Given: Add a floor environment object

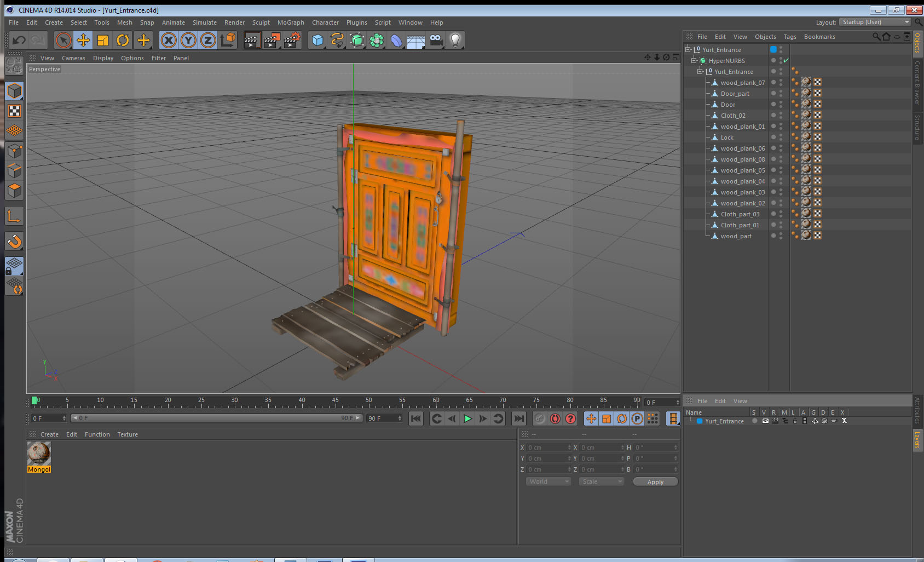Looking at the screenshot, I should (416, 40).
